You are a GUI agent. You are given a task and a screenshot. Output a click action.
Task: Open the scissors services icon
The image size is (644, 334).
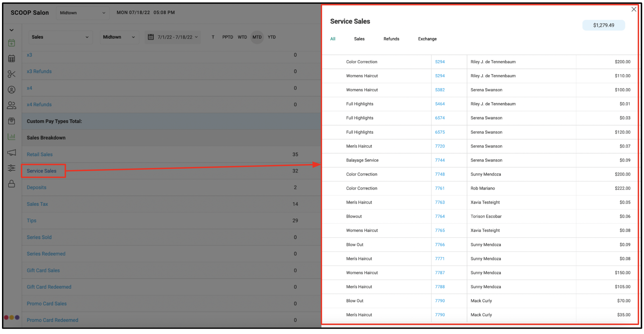point(11,74)
